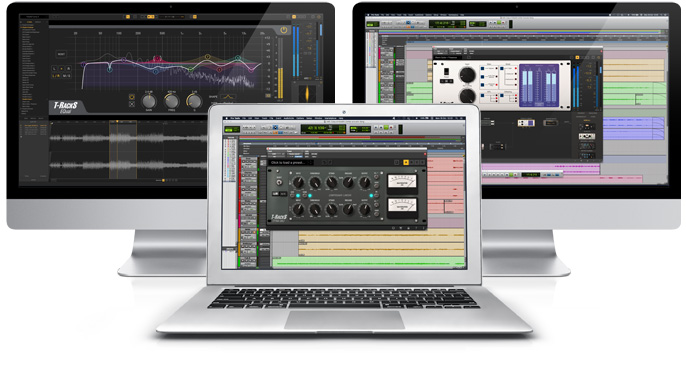
Task: Click the cyan low-frequency notch band node
Action: click(x=109, y=69)
